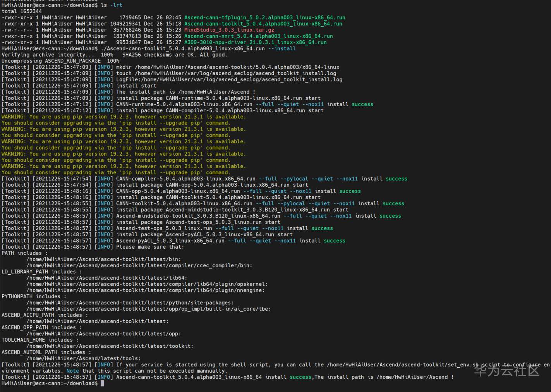Click the 'Please make sure that:' message
Viewport: 551px width, 392px height.
[150, 247]
